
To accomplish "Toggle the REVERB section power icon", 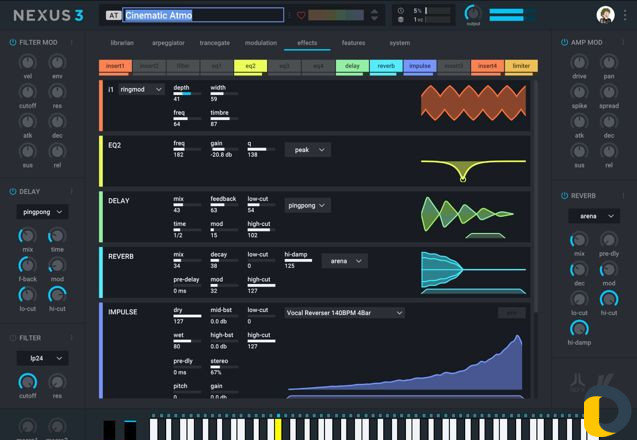I will 564,195.
